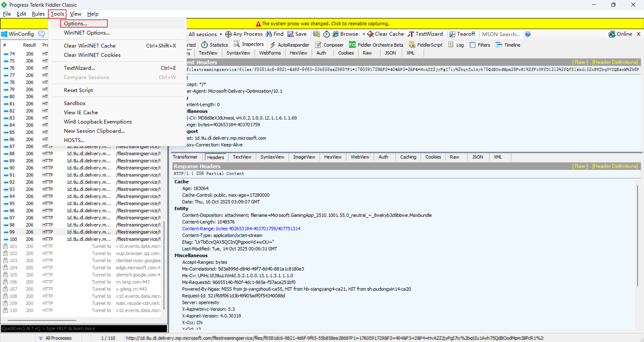
Task: Click the Online status icon
Action: tap(612, 34)
